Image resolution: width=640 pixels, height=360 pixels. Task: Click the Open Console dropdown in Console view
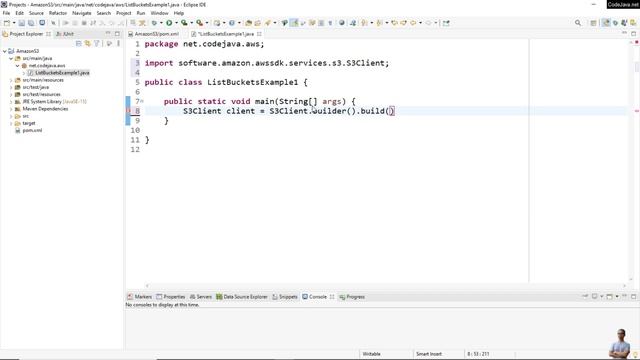[x=617, y=297]
